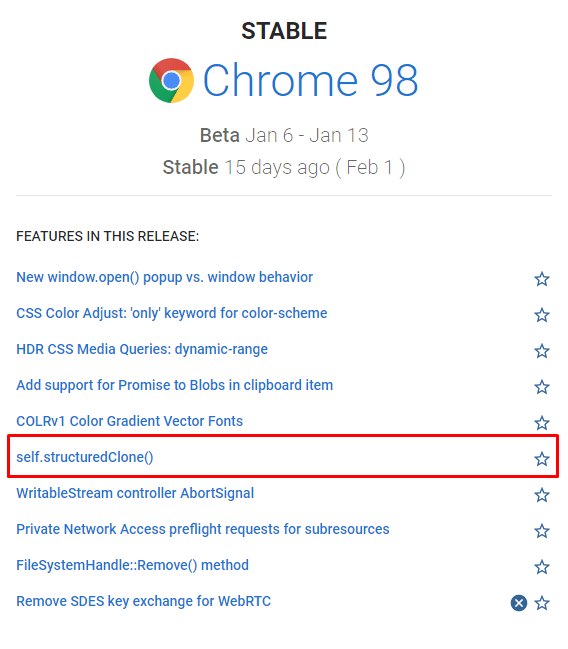The width and height of the screenshot is (568, 649).
Task: Open Private Network Access preflight requests link
Action: click(x=202, y=529)
